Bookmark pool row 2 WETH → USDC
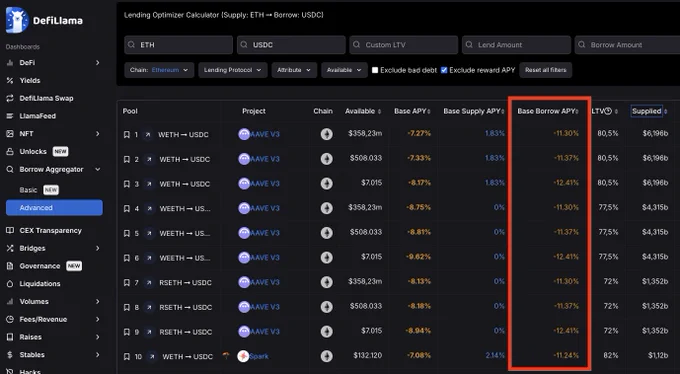This screenshot has height=374, width=680. click(127, 160)
